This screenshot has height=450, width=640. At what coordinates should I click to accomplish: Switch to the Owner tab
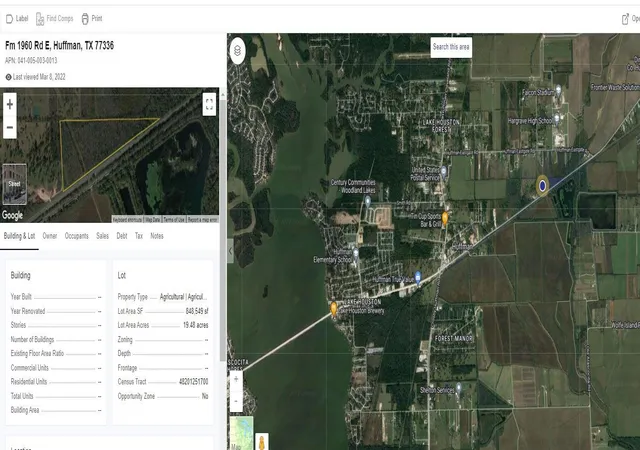click(50, 236)
